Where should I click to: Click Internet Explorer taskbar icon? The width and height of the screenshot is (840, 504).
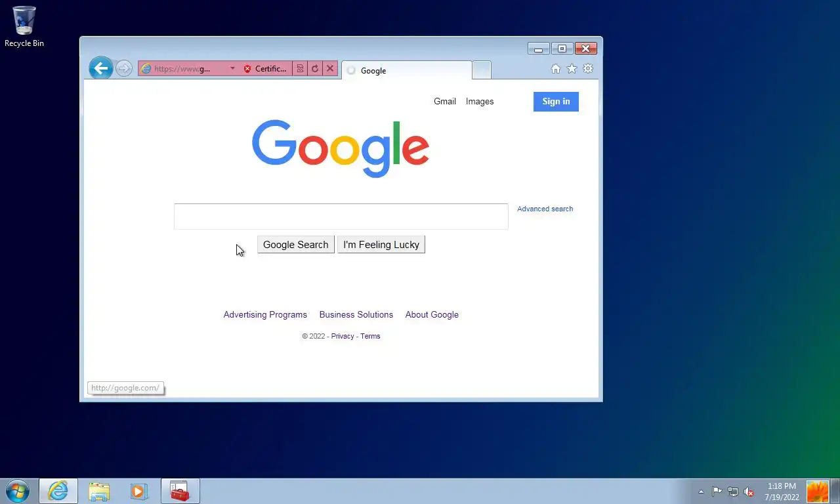coord(58,491)
